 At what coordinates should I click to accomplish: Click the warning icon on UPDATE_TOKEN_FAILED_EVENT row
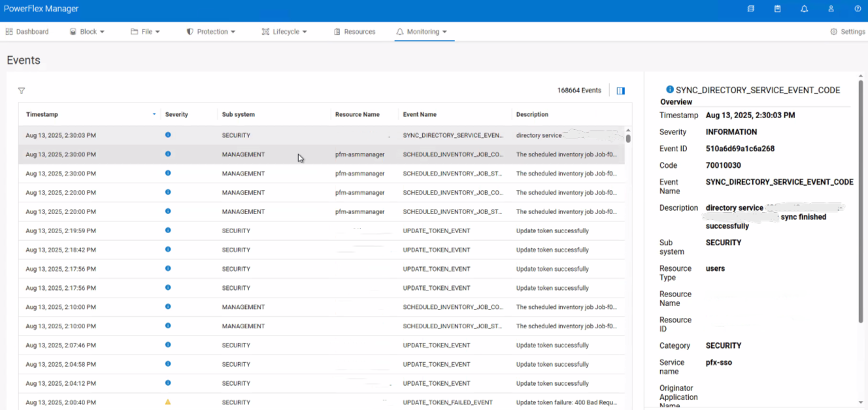pos(168,402)
